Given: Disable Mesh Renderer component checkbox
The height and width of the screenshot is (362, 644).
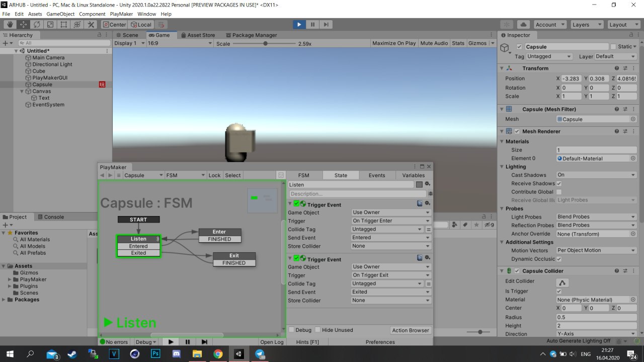Looking at the screenshot, I should coord(517,131).
